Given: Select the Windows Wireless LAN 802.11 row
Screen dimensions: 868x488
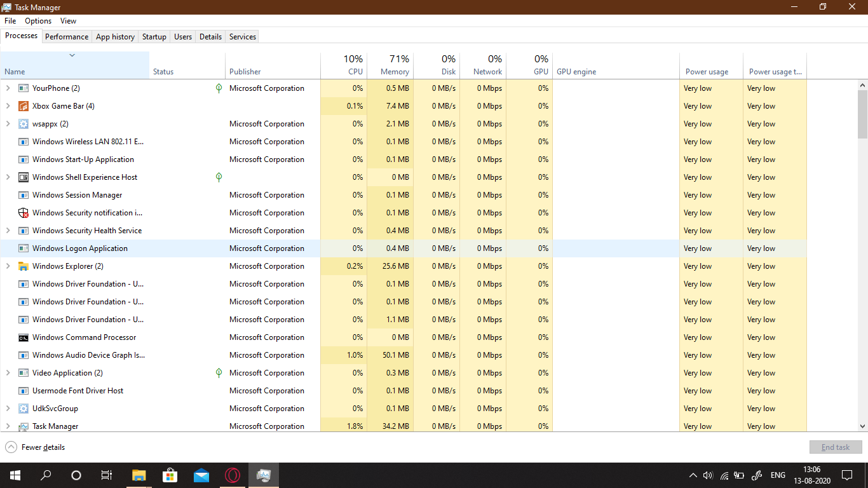Looking at the screenshot, I should [403, 142].
